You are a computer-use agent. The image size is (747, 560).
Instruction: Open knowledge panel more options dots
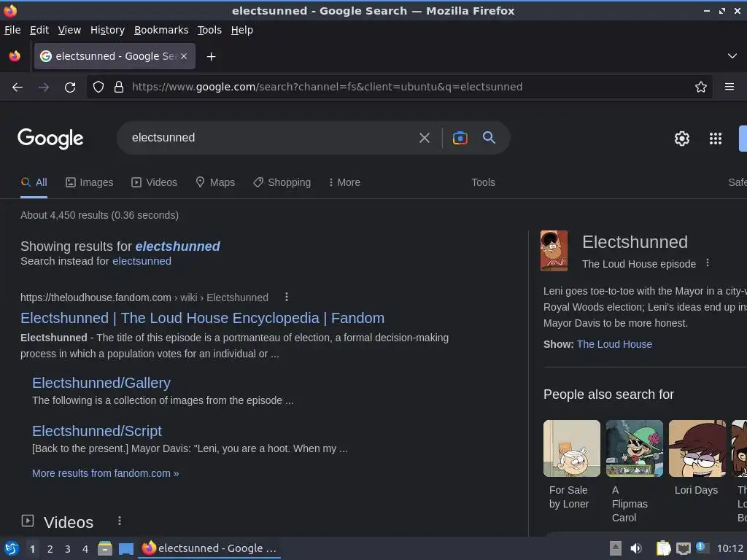pos(708,262)
